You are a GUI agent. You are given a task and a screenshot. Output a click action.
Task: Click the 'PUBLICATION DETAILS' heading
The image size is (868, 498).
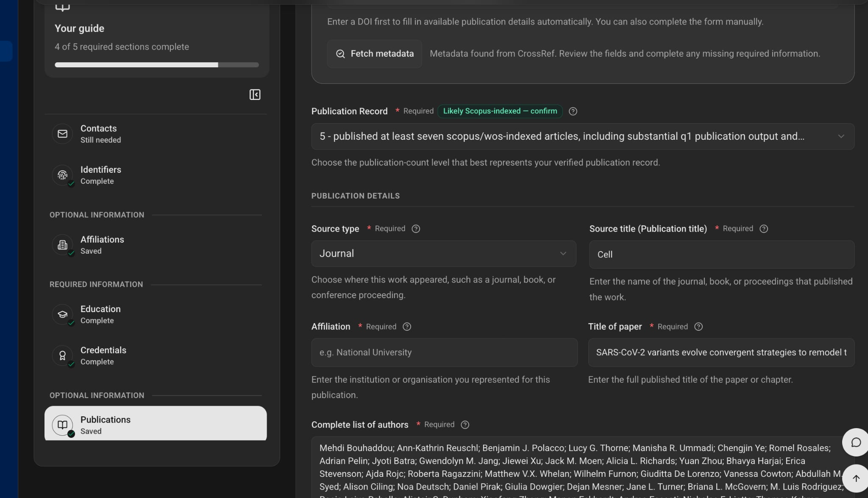pos(355,196)
